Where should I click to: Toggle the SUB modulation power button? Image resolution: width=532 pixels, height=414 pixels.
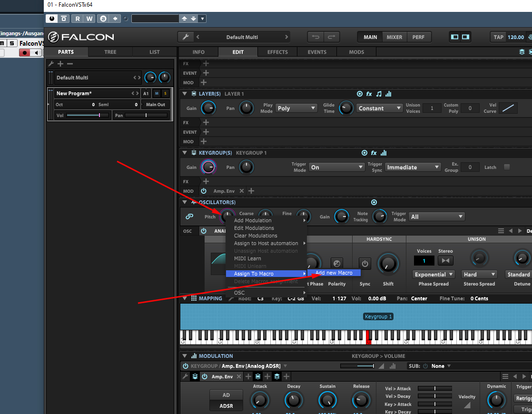click(x=425, y=366)
